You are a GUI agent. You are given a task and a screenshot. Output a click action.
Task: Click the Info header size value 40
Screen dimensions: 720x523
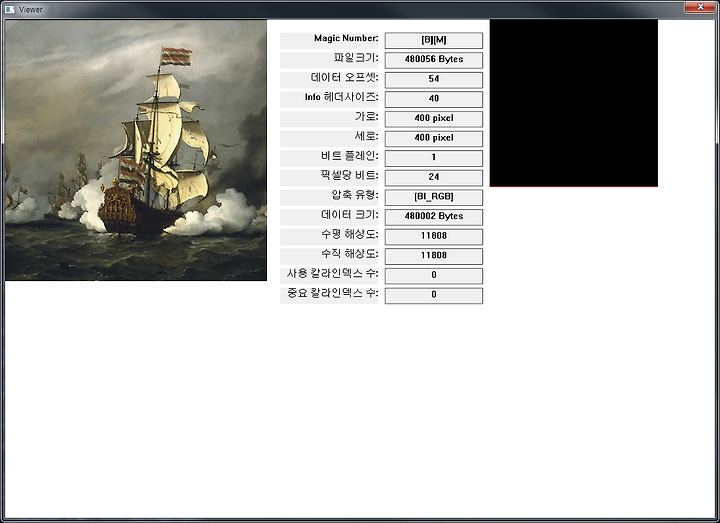coord(433,99)
